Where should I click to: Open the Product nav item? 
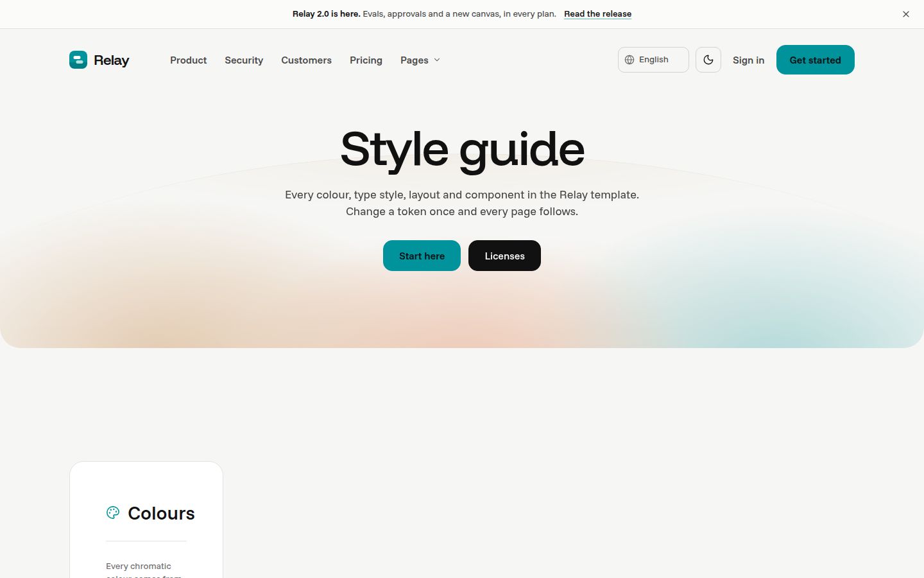(188, 60)
